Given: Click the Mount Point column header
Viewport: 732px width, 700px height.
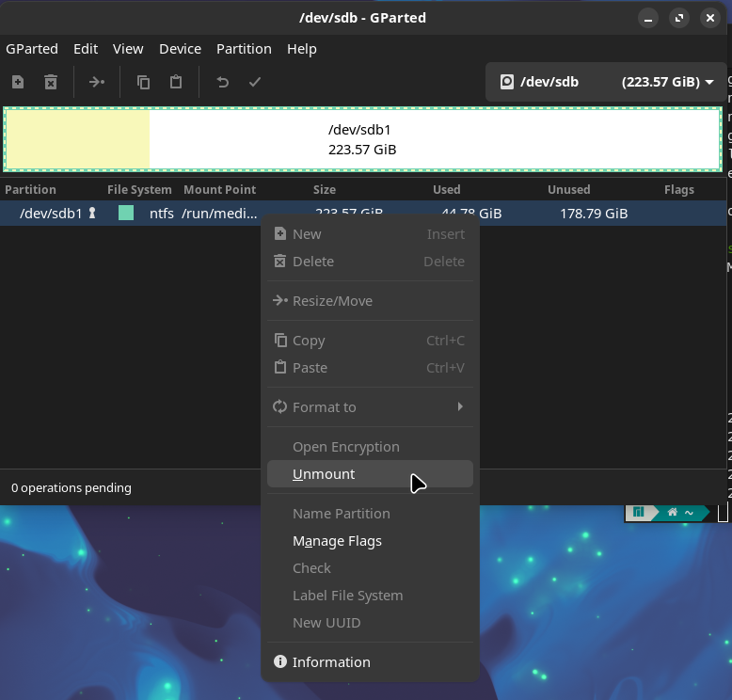Looking at the screenshot, I should pyautogui.click(x=219, y=190).
